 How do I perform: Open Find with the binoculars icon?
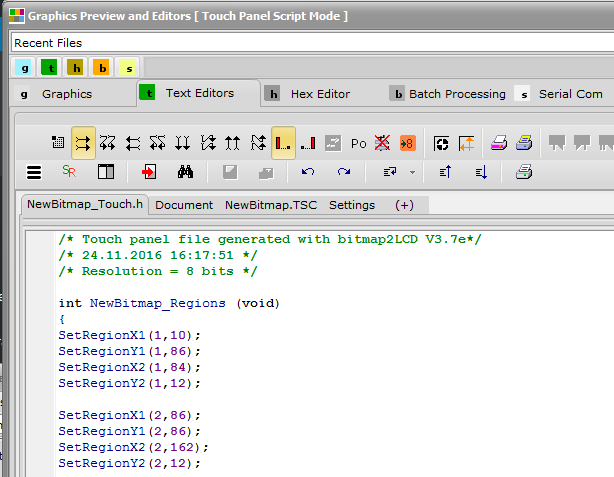point(185,172)
